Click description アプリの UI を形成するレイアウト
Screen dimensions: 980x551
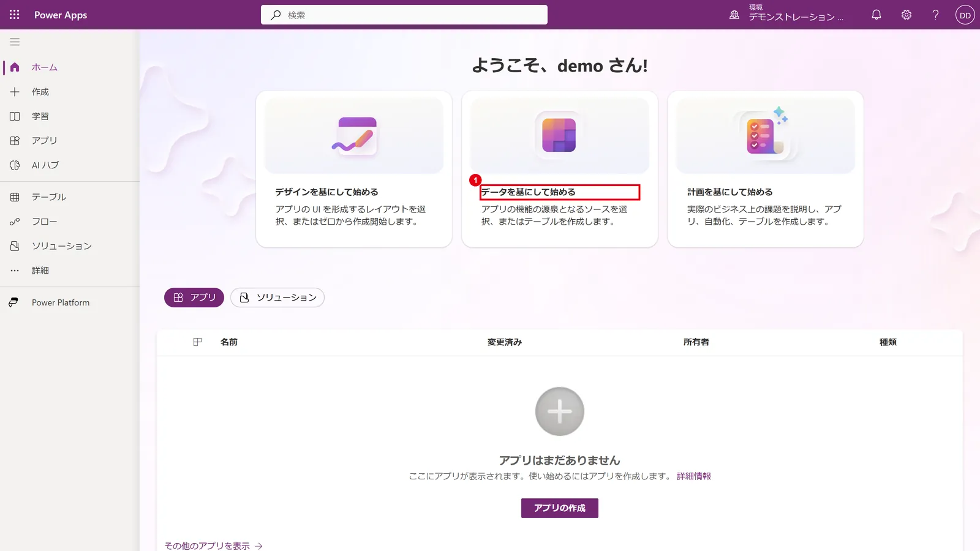351,216
